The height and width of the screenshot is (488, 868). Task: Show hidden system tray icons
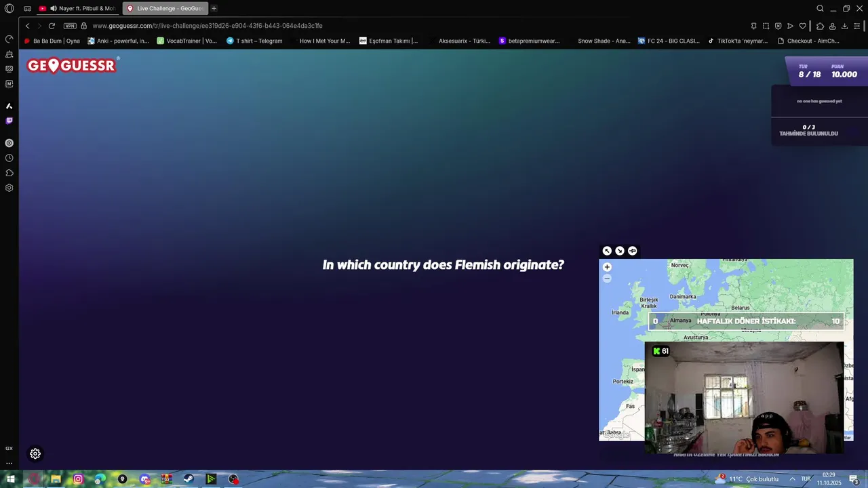coord(792,479)
